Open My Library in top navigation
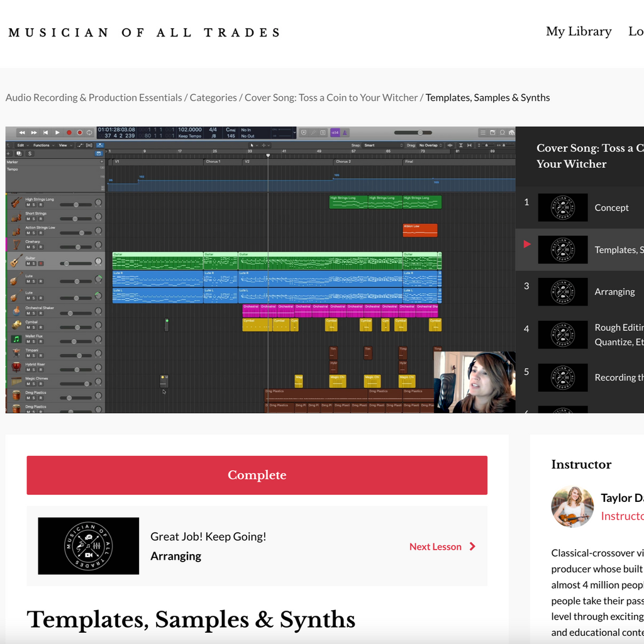The image size is (644, 644). (578, 31)
